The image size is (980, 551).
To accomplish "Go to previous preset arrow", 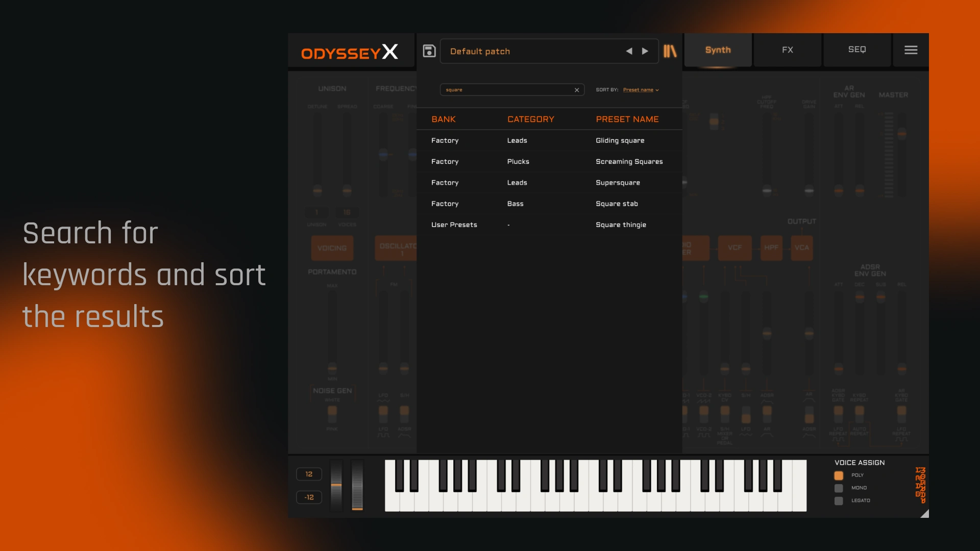I will pos(629,51).
